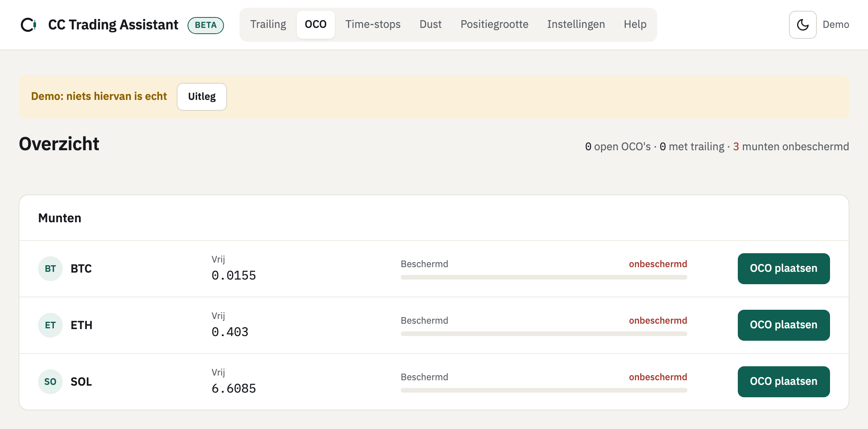Open the Trailing tab
This screenshot has height=429, width=868.
click(x=268, y=24)
